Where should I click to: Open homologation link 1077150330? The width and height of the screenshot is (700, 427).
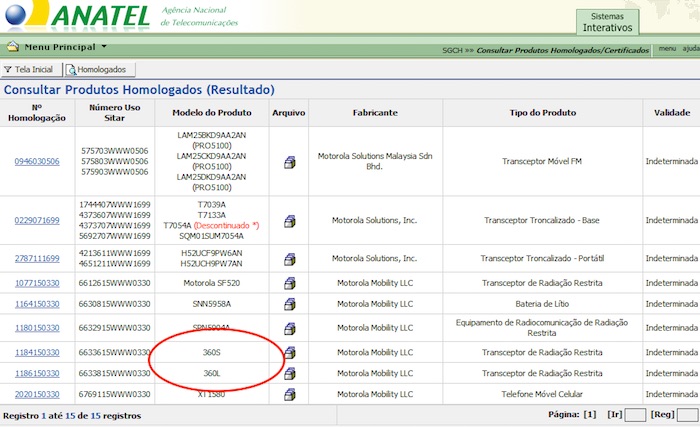(37, 283)
